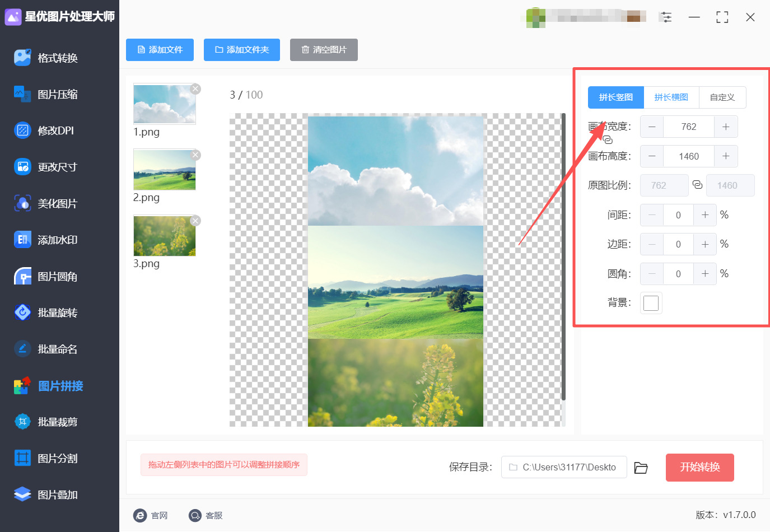Open the 格式转换 format conversion icon
Viewport: 770px width, 532px height.
pos(22,58)
